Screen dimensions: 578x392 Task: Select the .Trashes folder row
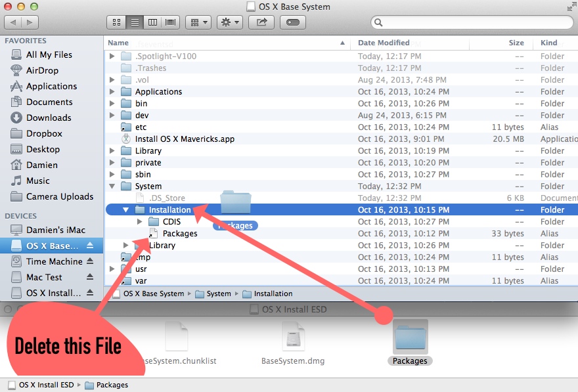[341, 68]
